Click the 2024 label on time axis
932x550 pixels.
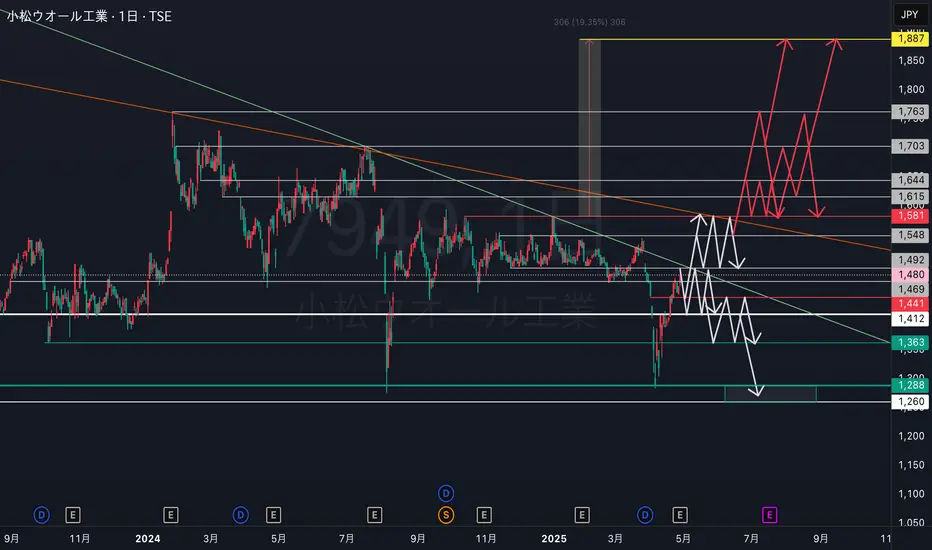pyautogui.click(x=147, y=539)
